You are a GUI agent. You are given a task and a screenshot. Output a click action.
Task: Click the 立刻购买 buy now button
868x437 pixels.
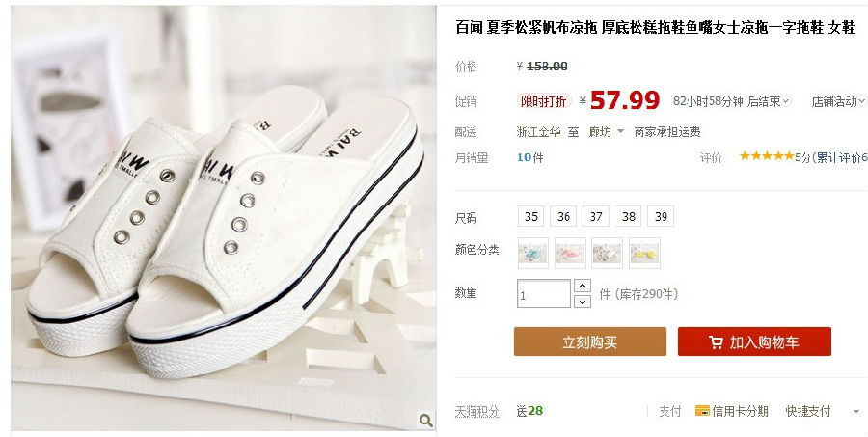(x=590, y=341)
